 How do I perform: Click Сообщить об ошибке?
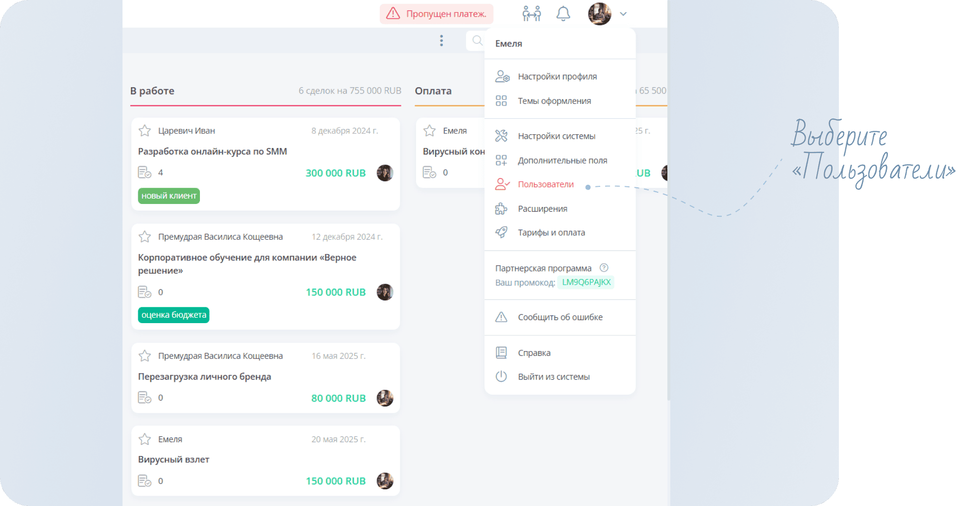point(560,317)
